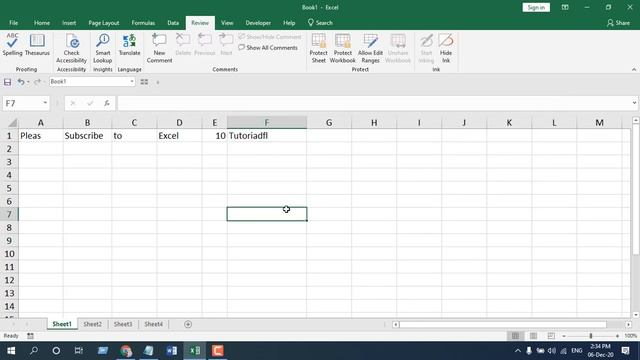The width and height of the screenshot is (640, 360).
Task: Click zoom in plus button
Action: [617, 336]
